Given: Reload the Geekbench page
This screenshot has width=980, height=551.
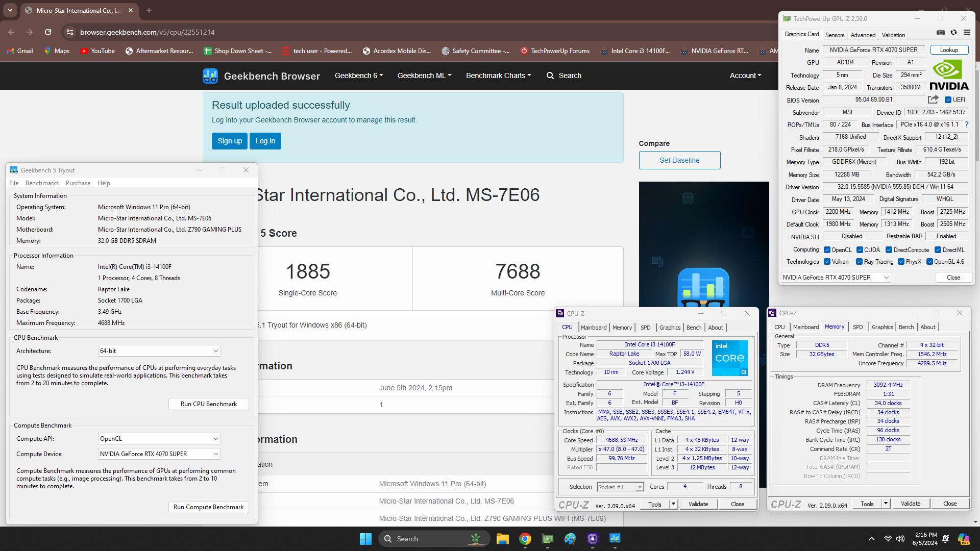Looking at the screenshot, I should pos(48,32).
